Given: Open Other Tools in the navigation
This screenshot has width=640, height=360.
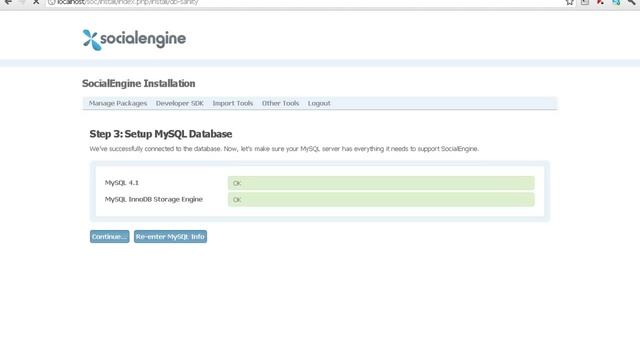Looking at the screenshot, I should pyautogui.click(x=280, y=103).
